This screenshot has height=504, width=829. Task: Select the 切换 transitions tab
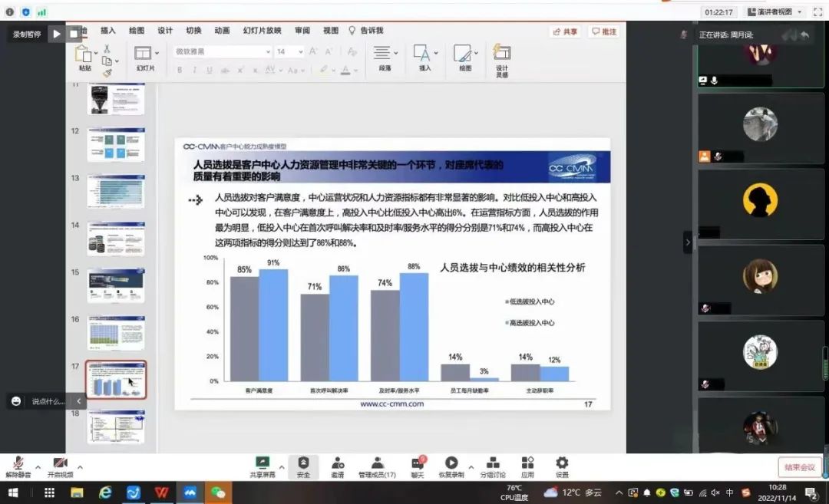193,31
